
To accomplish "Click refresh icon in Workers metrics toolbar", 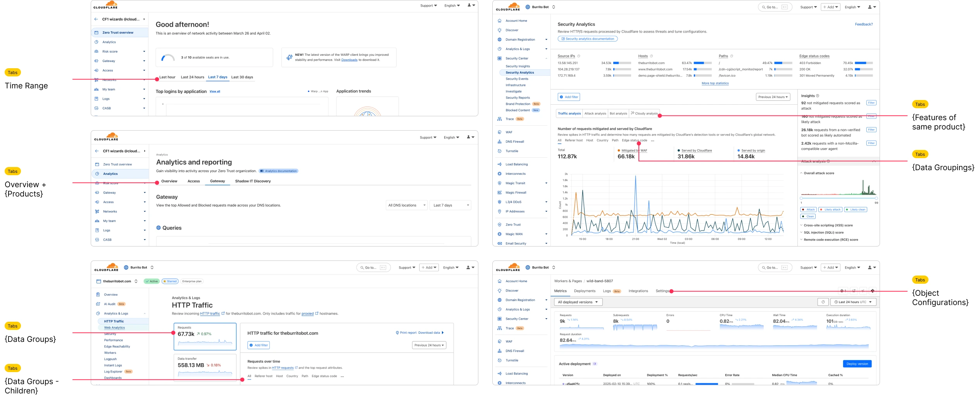I will coord(823,302).
